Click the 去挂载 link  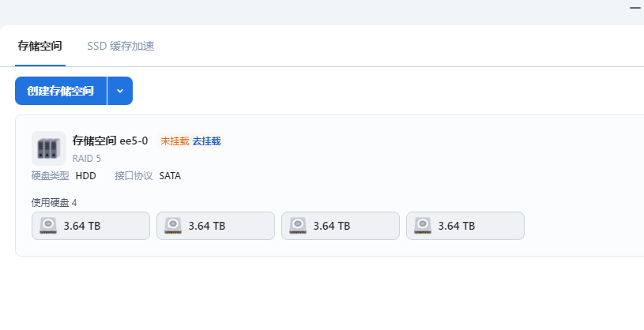[206, 141]
